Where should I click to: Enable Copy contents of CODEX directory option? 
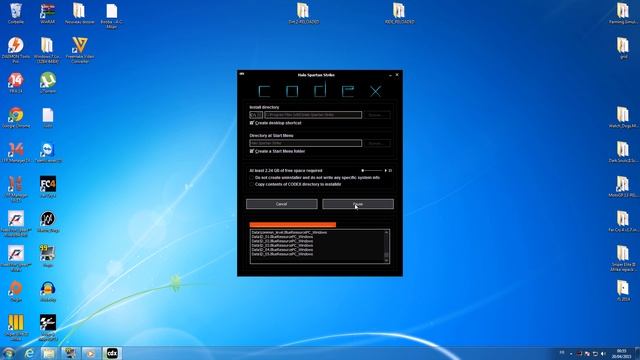point(252,184)
